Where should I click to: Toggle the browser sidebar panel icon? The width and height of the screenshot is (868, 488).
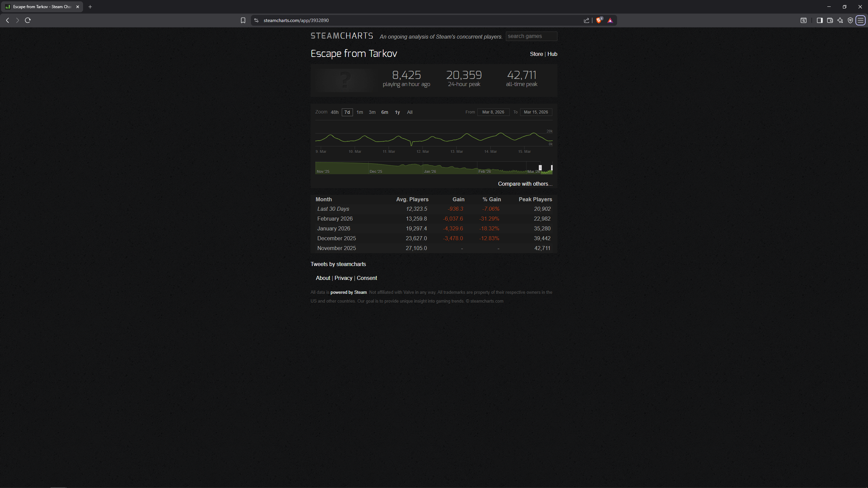click(x=820, y=20)
